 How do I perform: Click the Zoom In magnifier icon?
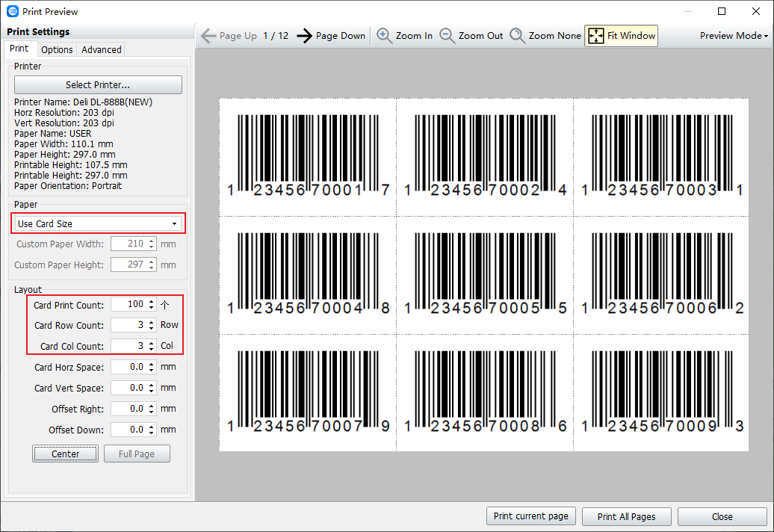tap(384, 36)
